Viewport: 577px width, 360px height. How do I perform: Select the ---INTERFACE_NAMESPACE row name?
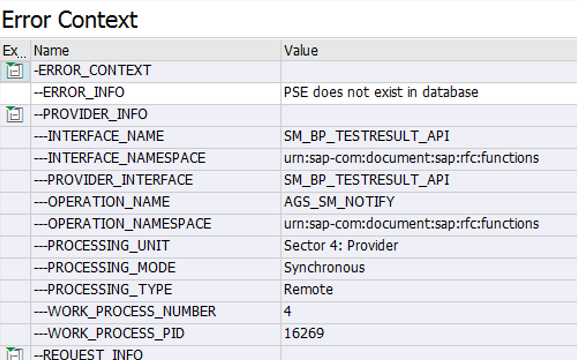pos(120,158)
